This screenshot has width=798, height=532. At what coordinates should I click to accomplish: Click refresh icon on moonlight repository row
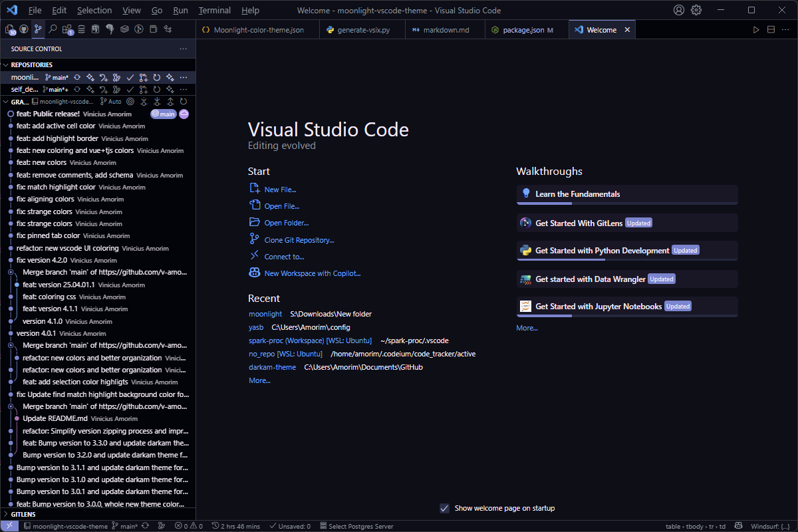pos(157,78)
